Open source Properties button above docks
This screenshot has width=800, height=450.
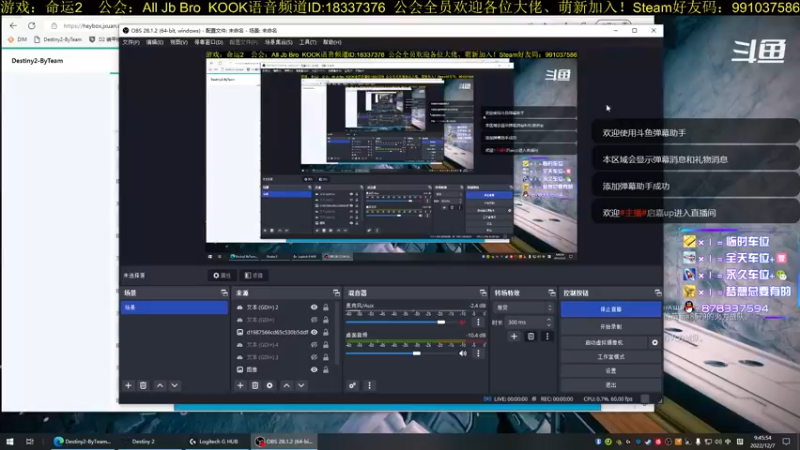click(x=222, y=276)
